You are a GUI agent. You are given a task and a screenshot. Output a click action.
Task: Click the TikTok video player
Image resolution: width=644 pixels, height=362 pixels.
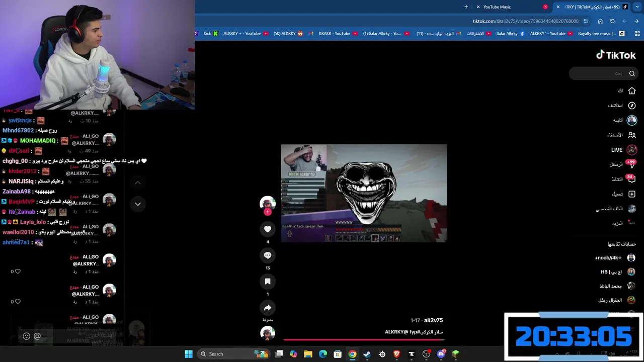(364, 193)
